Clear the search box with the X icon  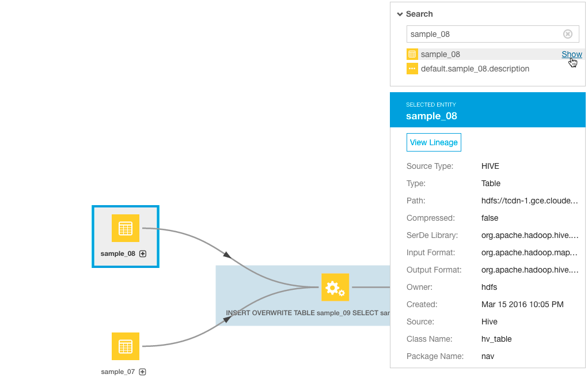point(568,34)
